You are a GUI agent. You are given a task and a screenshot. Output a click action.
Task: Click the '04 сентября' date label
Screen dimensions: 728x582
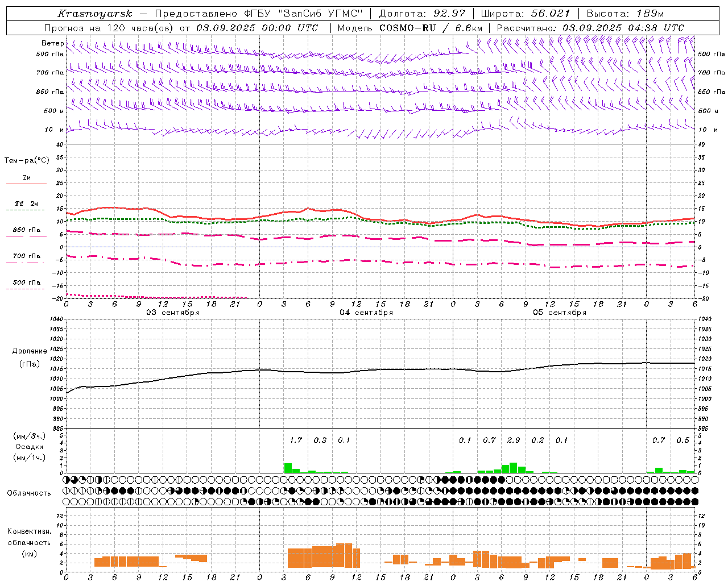point(366,313)
